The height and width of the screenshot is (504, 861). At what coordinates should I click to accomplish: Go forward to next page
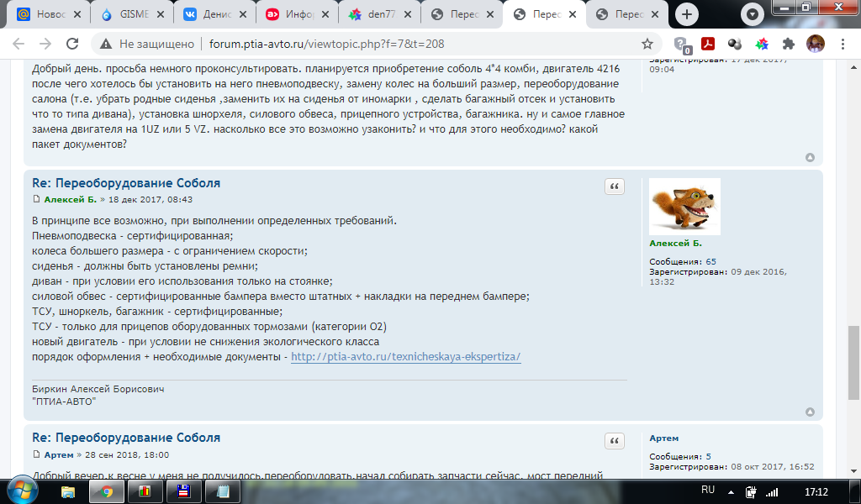(x=45, y=44)
